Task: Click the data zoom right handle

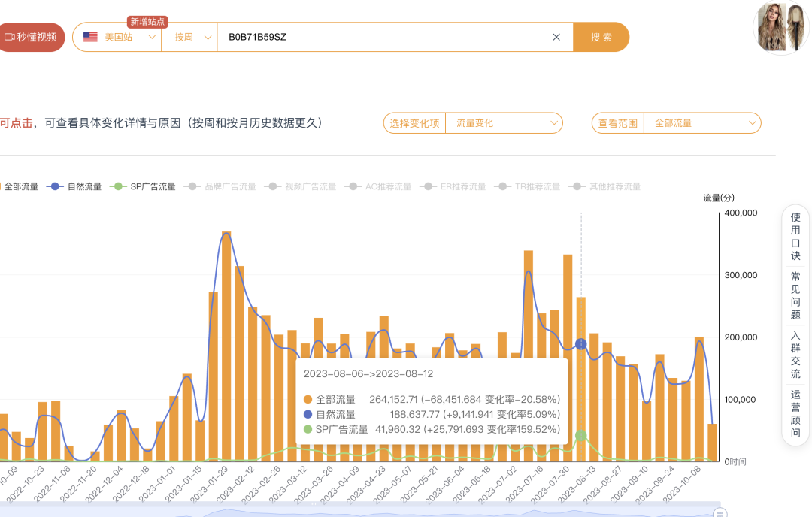Action: pyautogui.click(x=720, y=513)
